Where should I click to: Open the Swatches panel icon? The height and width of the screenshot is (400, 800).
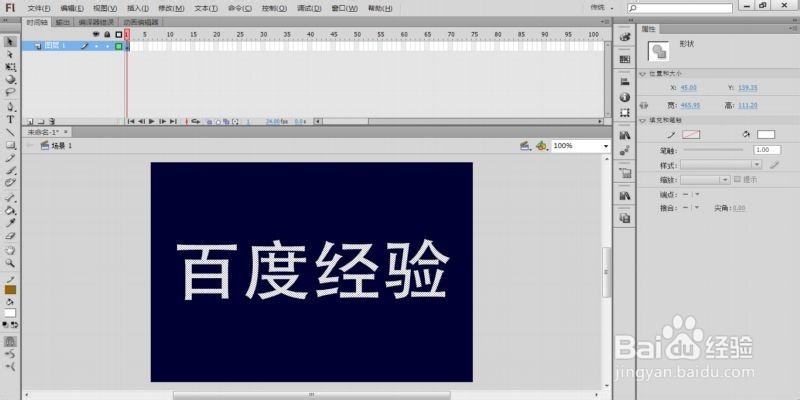click(624, 59)
